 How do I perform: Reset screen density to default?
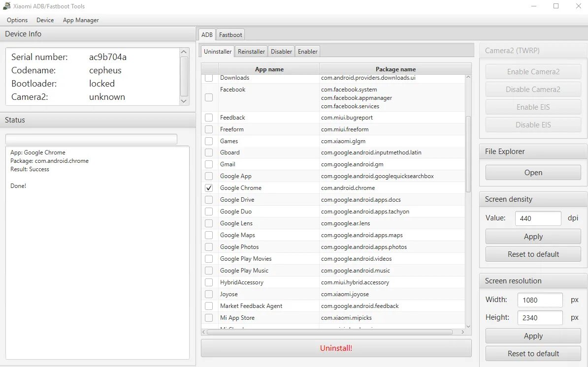point(533,254)
